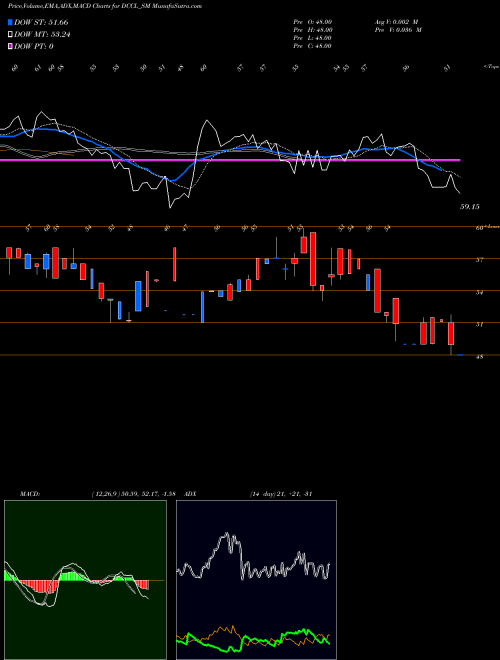Image resolution: width=500 pixels, height=660 pixels.
Task: Select the 'DOW PT: 0' legend text
Action: click(x=34, y=46)
